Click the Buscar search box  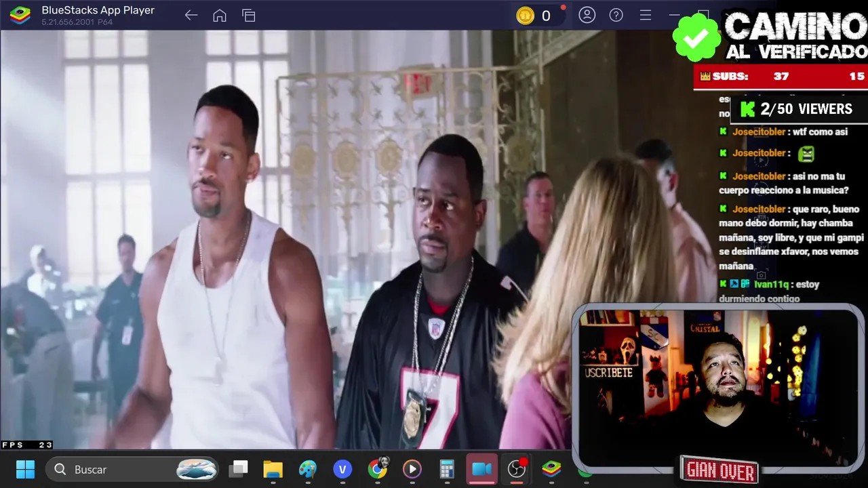pos(133,469)
